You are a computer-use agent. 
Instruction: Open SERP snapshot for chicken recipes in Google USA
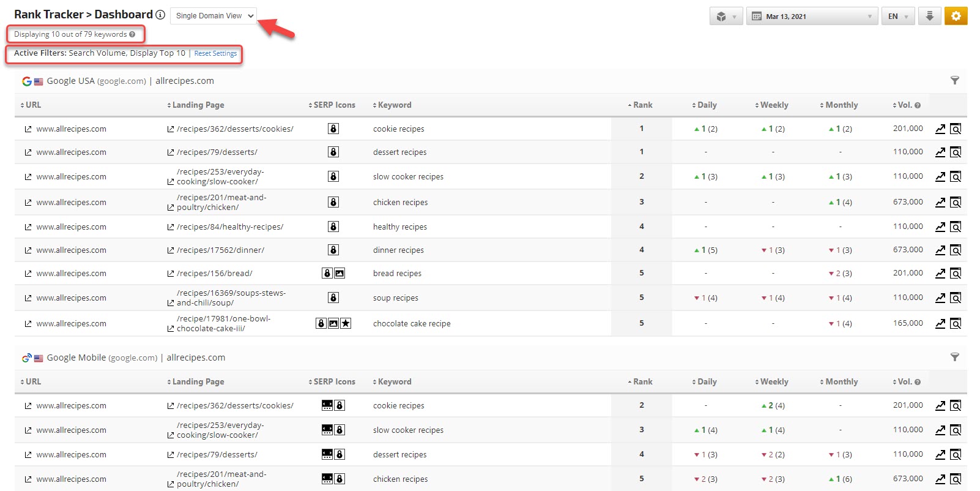click(x=956, y=202)
